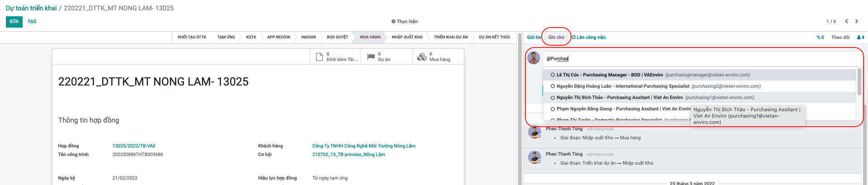Click user avatar beside note composer

(534, 58)
